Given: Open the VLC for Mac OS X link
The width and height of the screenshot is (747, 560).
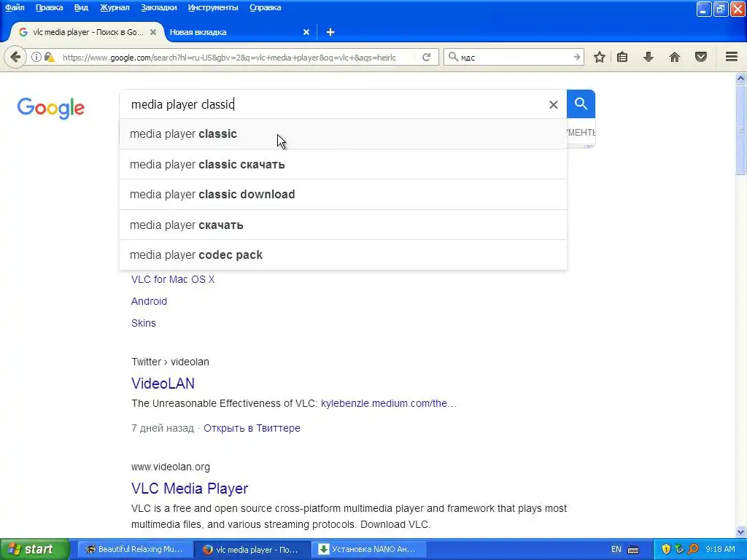Looking at the screenshot, I should 173,279.
